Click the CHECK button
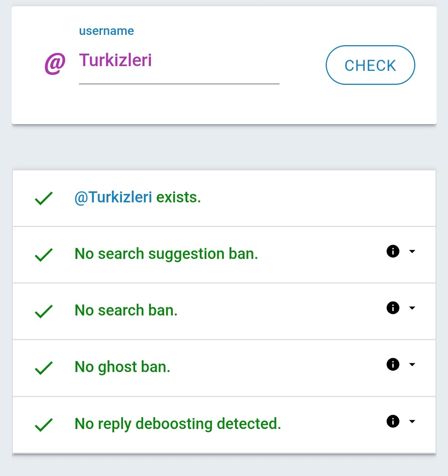This screenshot has width=448, height=476. point(370,65)
